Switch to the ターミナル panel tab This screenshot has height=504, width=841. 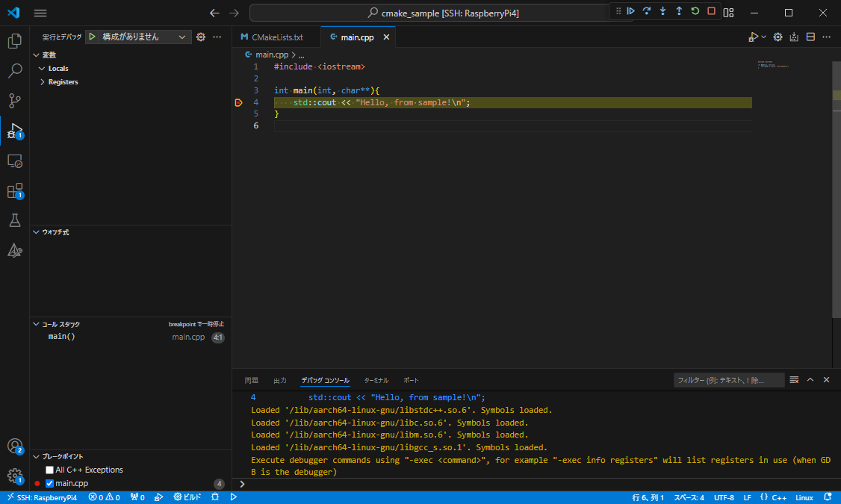[376, 380]
